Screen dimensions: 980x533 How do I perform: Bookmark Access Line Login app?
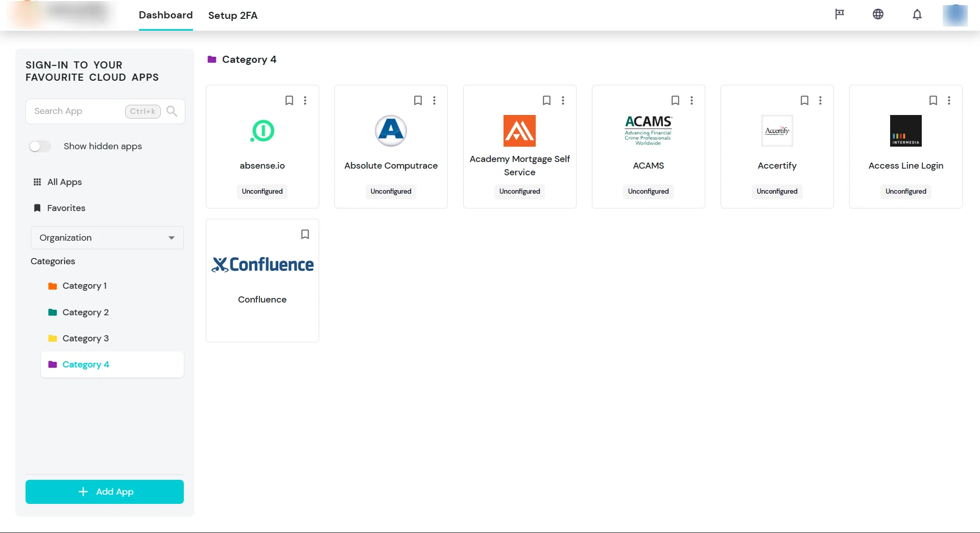pos(933,101)
